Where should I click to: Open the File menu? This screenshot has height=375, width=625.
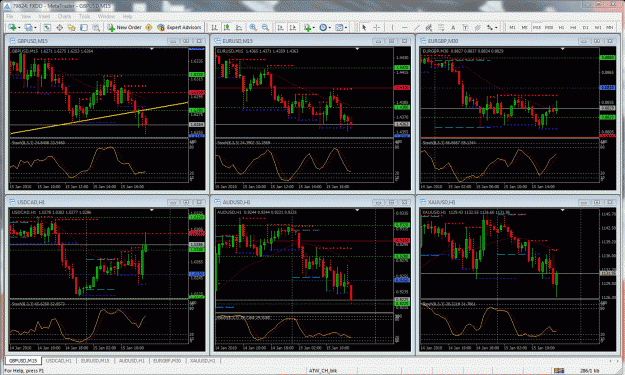pyautogui.click(x=10, y=16)
